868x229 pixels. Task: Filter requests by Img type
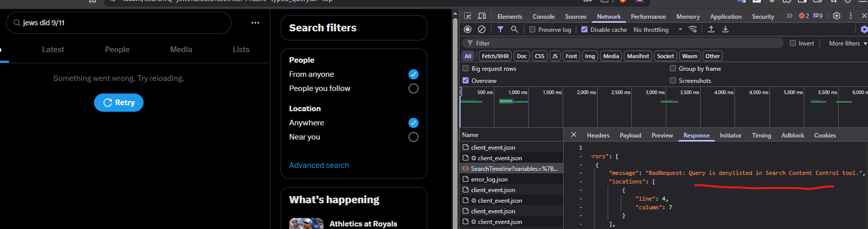[590, 56]
